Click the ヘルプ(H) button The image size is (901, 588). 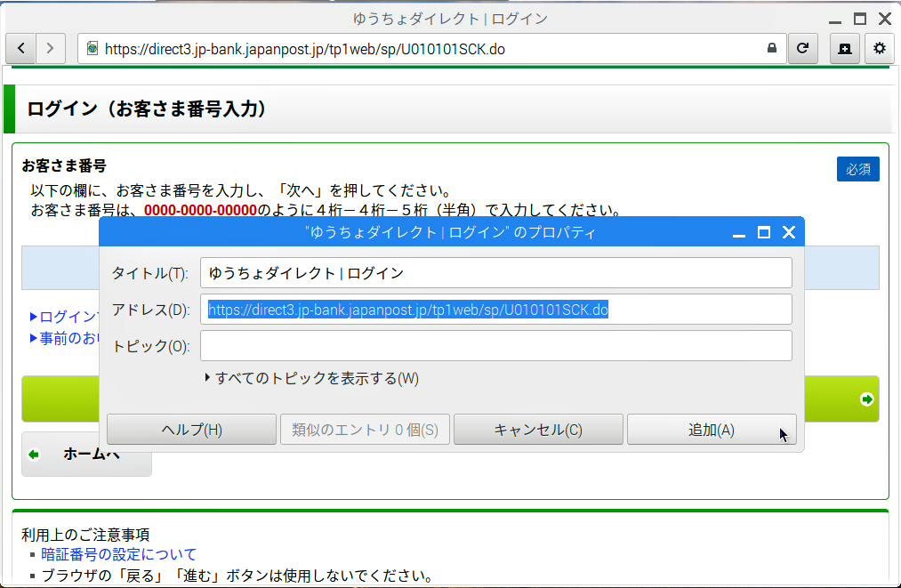(191, 430)
